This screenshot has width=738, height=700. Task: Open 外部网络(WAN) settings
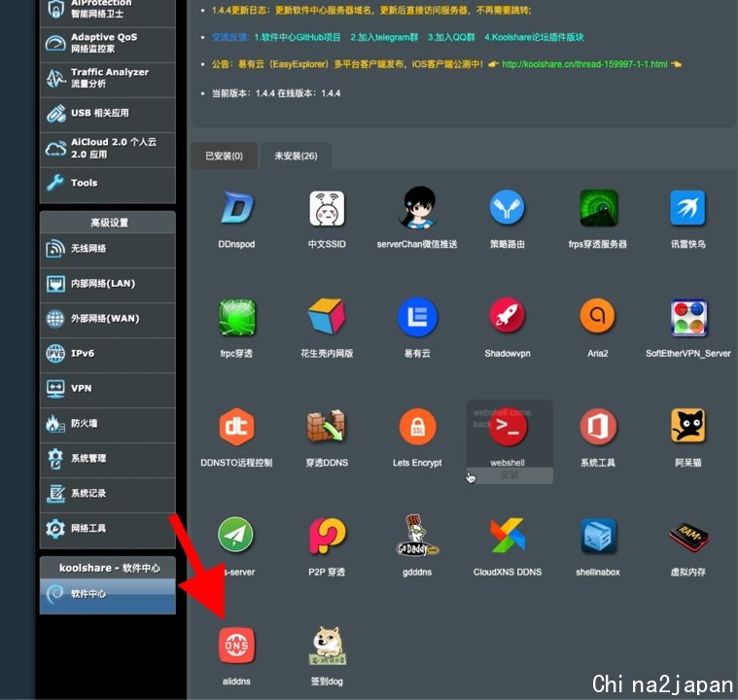108,319
